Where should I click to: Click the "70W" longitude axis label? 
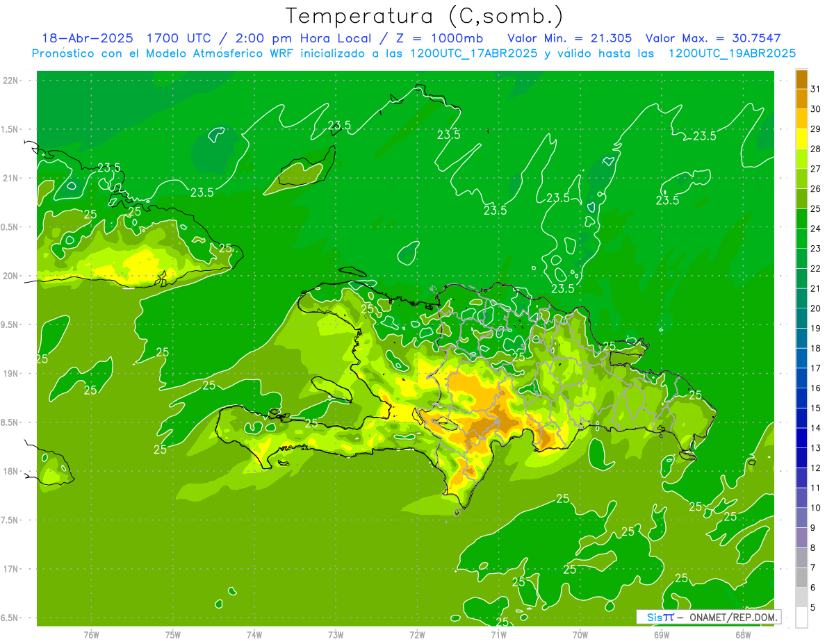580,635
